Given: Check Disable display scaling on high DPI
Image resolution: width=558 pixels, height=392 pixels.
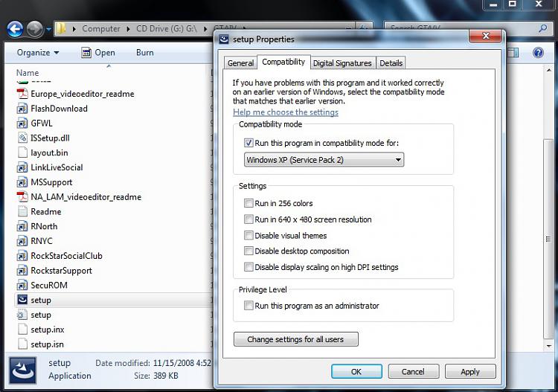Looking at the screenshot, I should (248, 267).
